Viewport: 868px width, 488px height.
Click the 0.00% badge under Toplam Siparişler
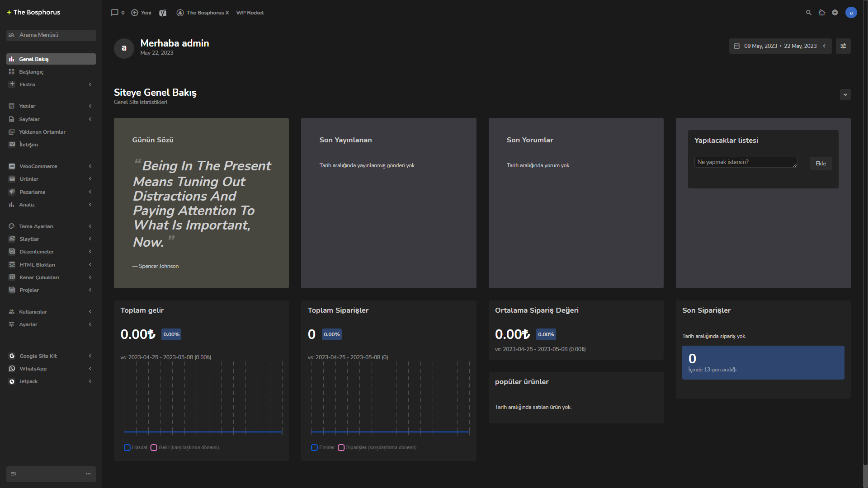tap(331, 334)
